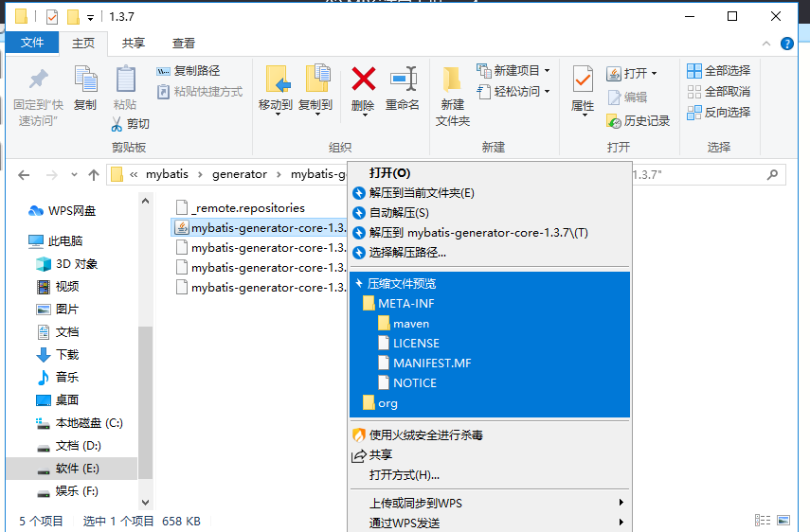Switch to details view icon in status bar
Viewport: 810px width, 532px height.
[763, 520]
